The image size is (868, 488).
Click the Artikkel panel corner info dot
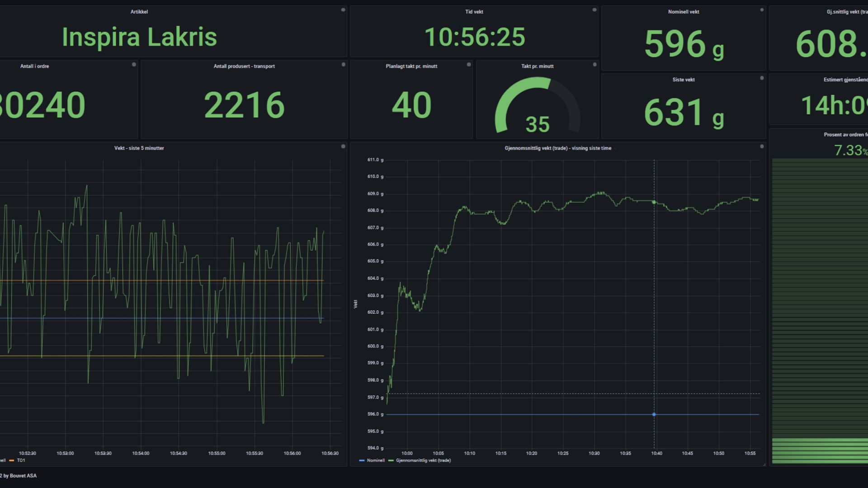[343, 10]
